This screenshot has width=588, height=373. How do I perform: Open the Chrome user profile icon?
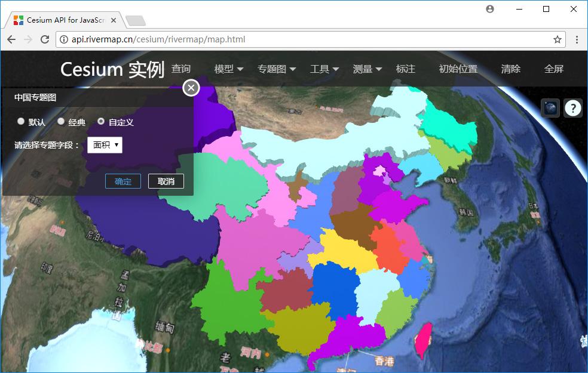[x=490, y=9]
